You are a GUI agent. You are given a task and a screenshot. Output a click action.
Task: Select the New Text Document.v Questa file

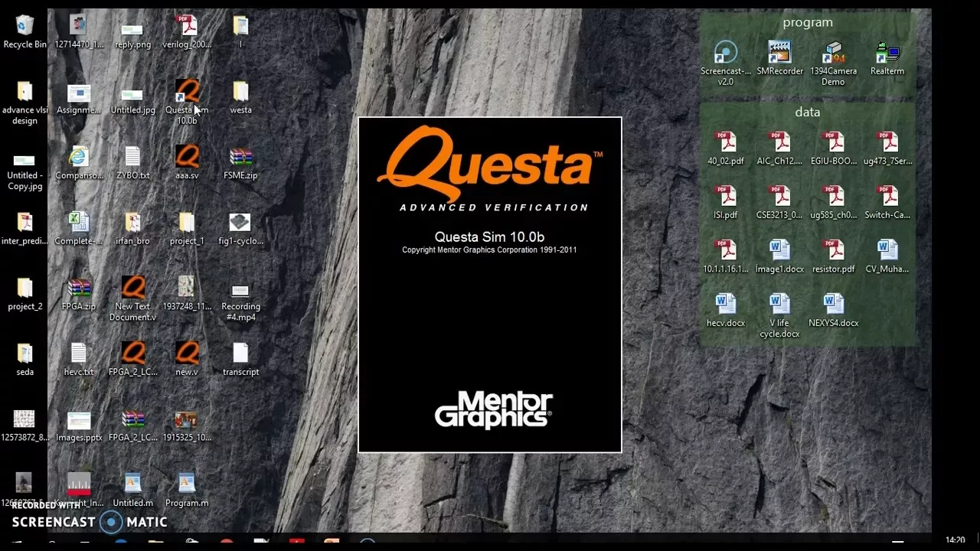point(132,299)
